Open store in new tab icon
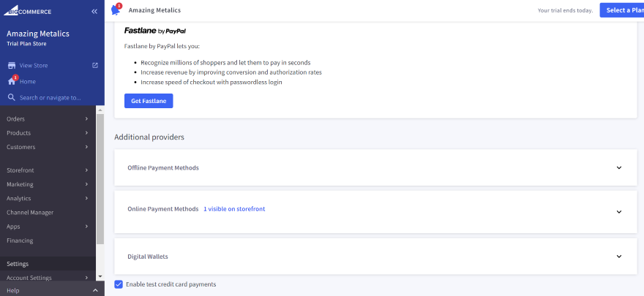The height and width of the screenshot is (296, 644). tap(95, 65)
